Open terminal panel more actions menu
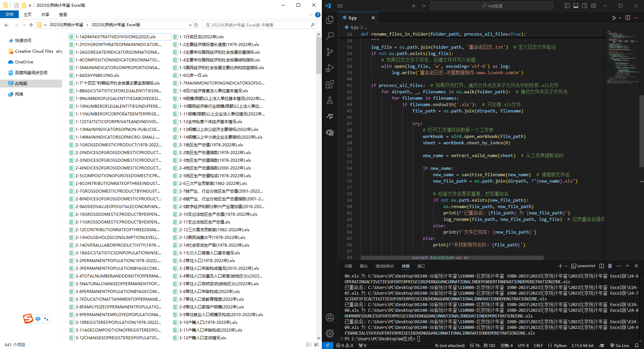Screen dimensions: 644x349 (x=619, y=266)
